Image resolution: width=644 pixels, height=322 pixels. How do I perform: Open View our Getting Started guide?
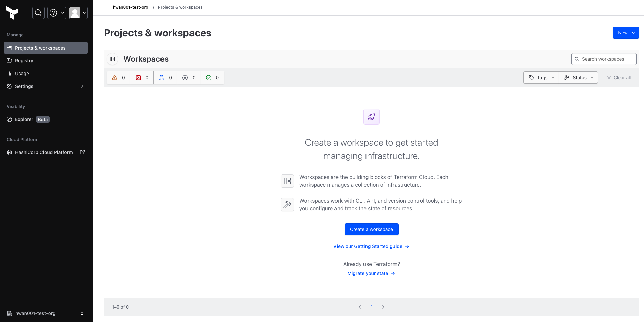point(372,246)
